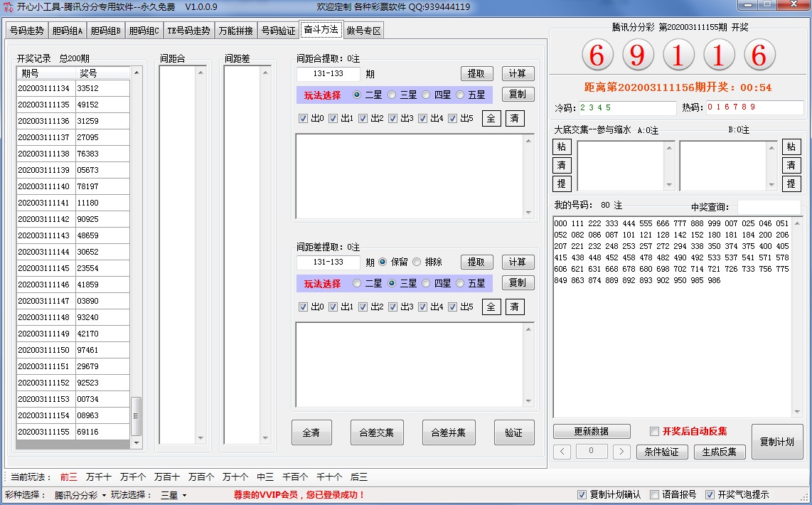Viewport: 812px width, 505px height.
Task: Open the 玩法选择 三星 dropdown
Action: coord(173,495)
